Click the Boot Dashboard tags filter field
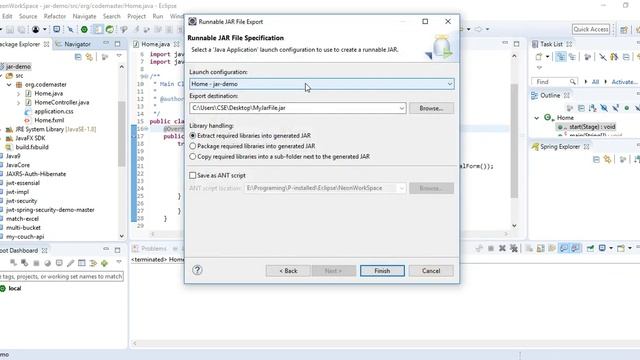The width and height of the screenshot is (640, 360). click(62, 276)
